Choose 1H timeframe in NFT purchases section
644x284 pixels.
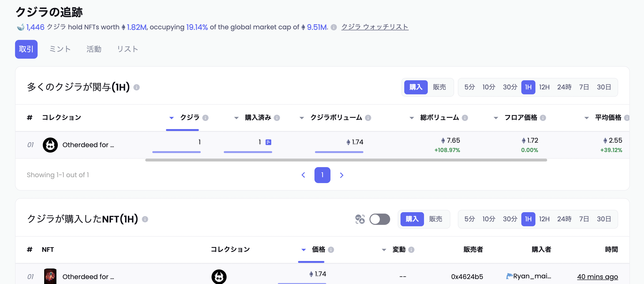pyautogui.click(x=528, y=219)
